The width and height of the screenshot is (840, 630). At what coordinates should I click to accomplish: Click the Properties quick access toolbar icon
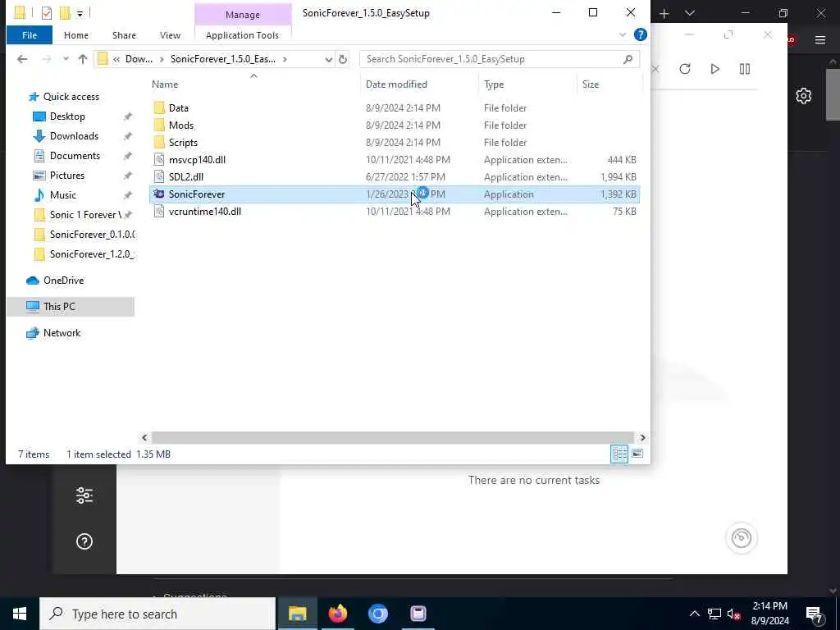click(x=47, y=13)
